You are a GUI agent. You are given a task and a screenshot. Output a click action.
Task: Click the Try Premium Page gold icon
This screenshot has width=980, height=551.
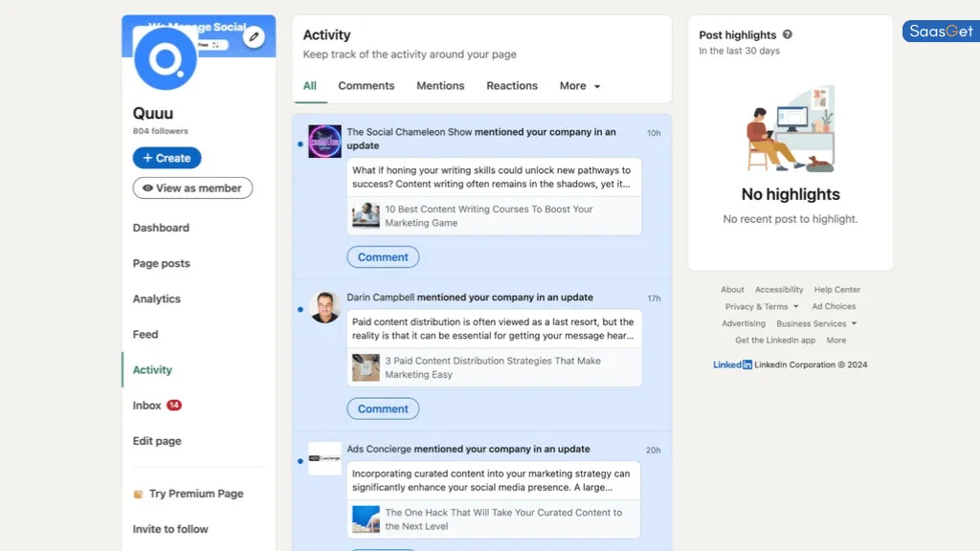[138, 495]
